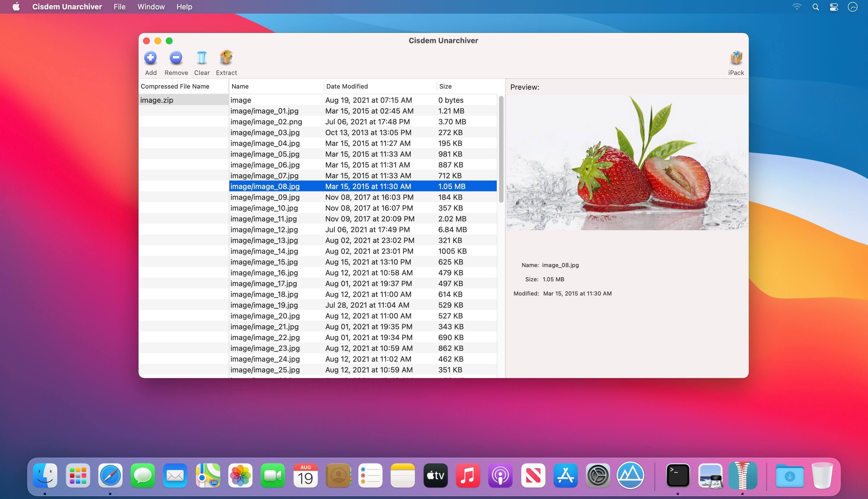Sort by the Date Modified column header

(347, 86)
